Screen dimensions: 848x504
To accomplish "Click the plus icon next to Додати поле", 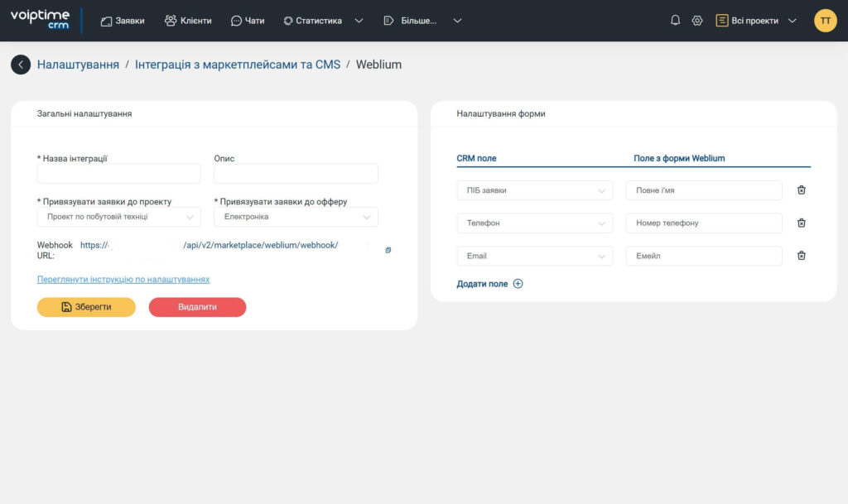I will click(518, 284).
